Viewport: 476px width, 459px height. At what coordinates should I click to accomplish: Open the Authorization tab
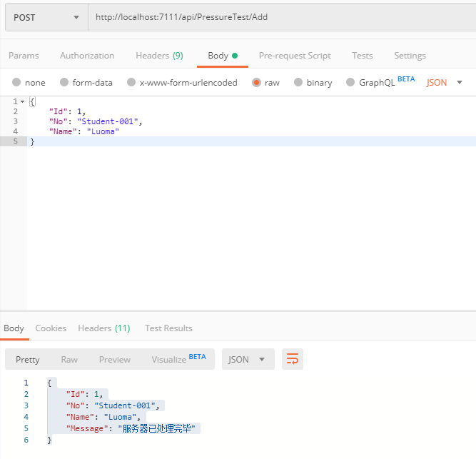87,56
